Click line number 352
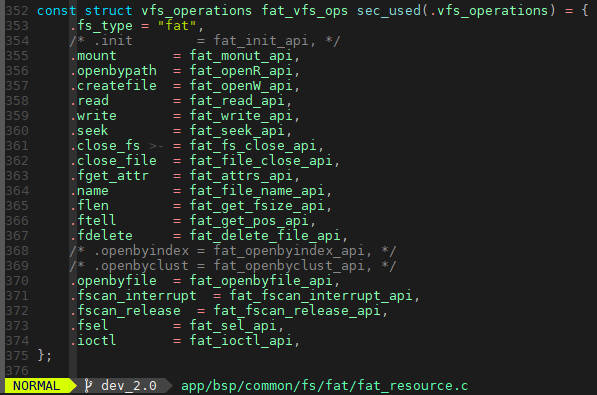The height and width of the screenshot is (395, 597). pos(17,11)
